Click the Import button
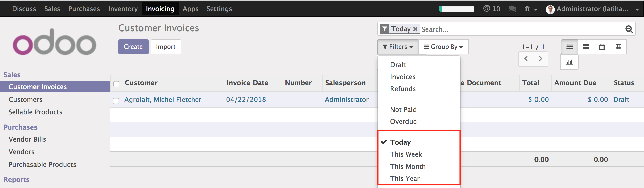644x188 pixels. [166, 47]
